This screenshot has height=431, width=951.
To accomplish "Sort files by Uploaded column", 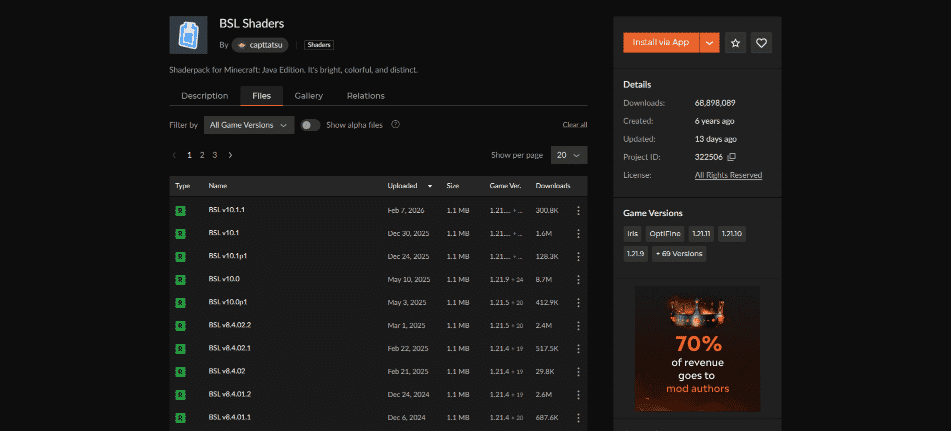I will [409, 186].
